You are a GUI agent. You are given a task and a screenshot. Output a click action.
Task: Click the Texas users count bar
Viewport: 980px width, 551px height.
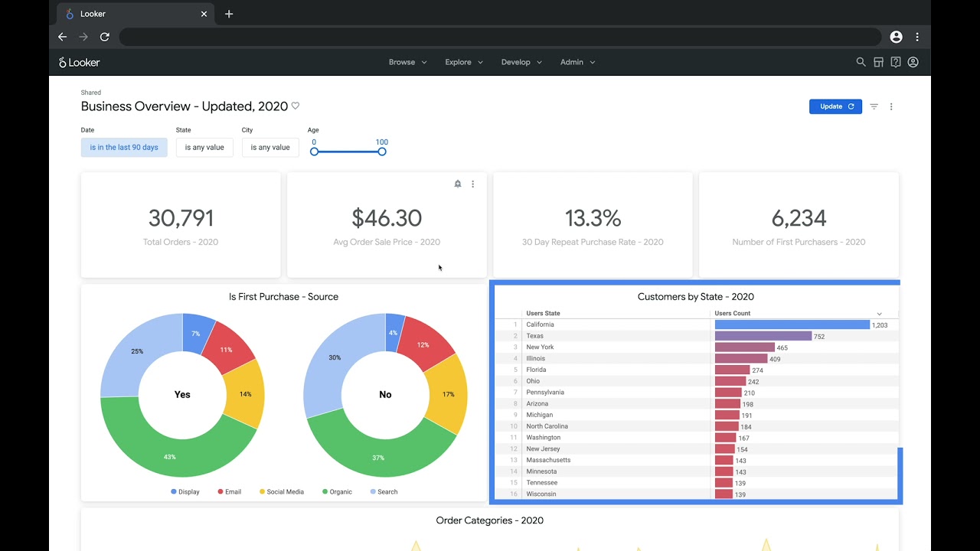(763, 336)
